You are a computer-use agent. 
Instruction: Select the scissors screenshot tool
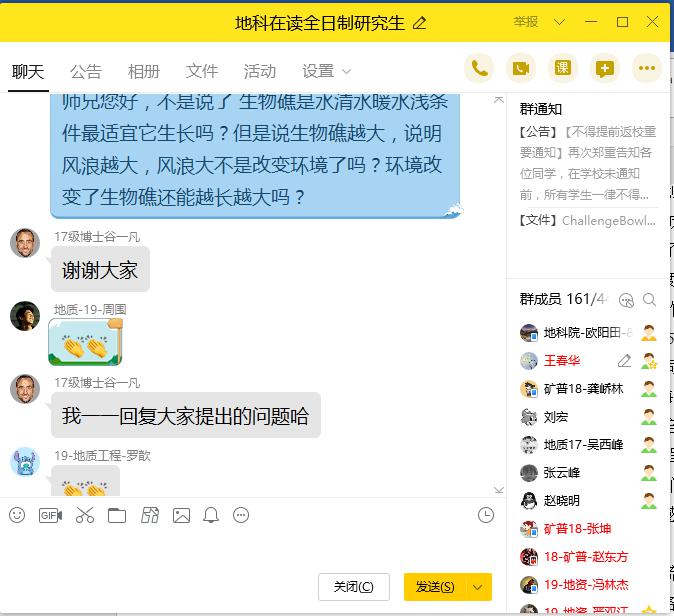click(x=84, y=515)
